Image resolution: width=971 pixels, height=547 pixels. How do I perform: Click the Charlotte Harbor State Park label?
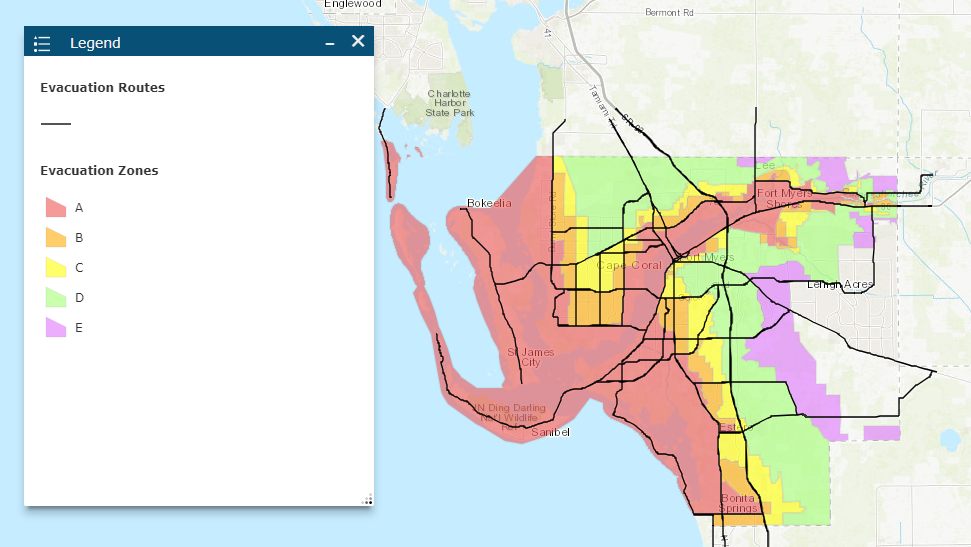tap(449, 103)
